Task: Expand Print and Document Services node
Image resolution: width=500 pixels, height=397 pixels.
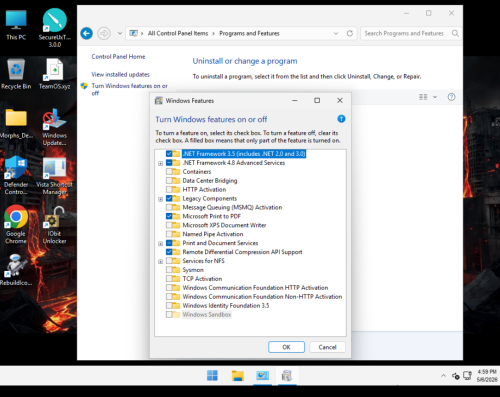Action: pyautogui.click(x=160, y=244)
